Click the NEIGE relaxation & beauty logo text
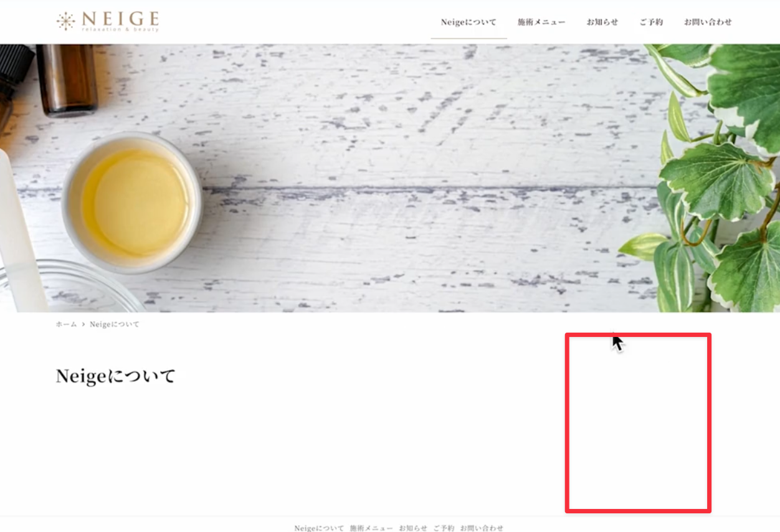 [120, 21]
